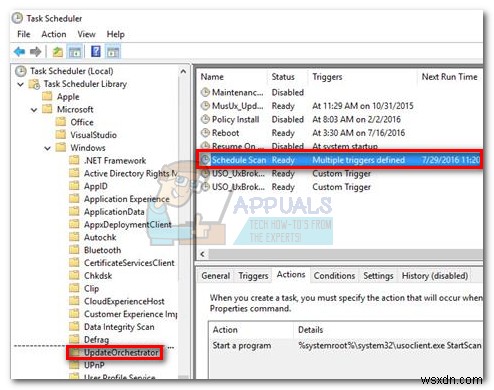Screen dimensions: 494x390
Task: Click the Autochk folder icon
Action: click(x=74, y=237)
